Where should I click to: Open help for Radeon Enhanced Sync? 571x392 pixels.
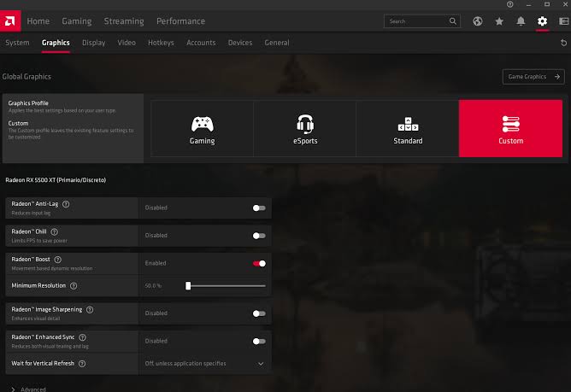pos(82,337)
